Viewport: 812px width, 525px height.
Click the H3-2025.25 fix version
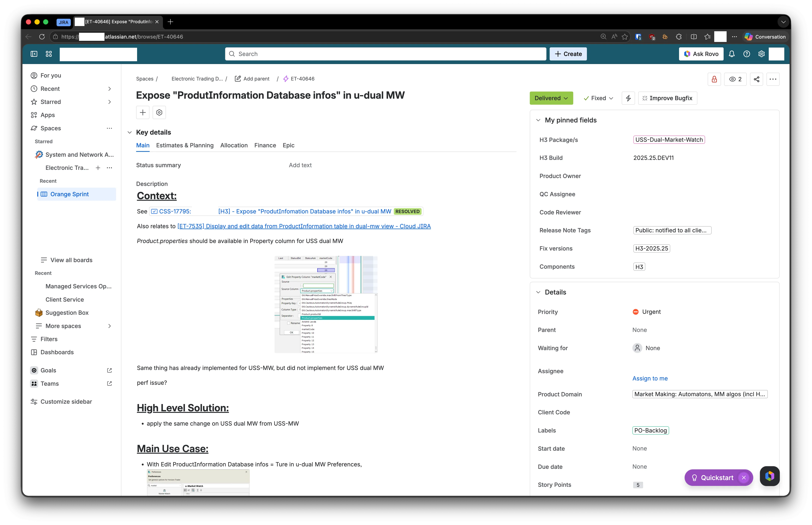coord(652,248)
